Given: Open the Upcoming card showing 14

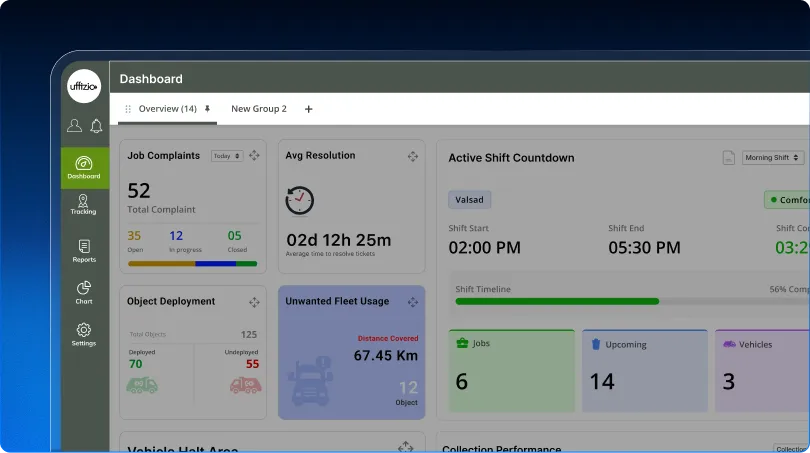Looking at the screenshot, I should 645,371.
